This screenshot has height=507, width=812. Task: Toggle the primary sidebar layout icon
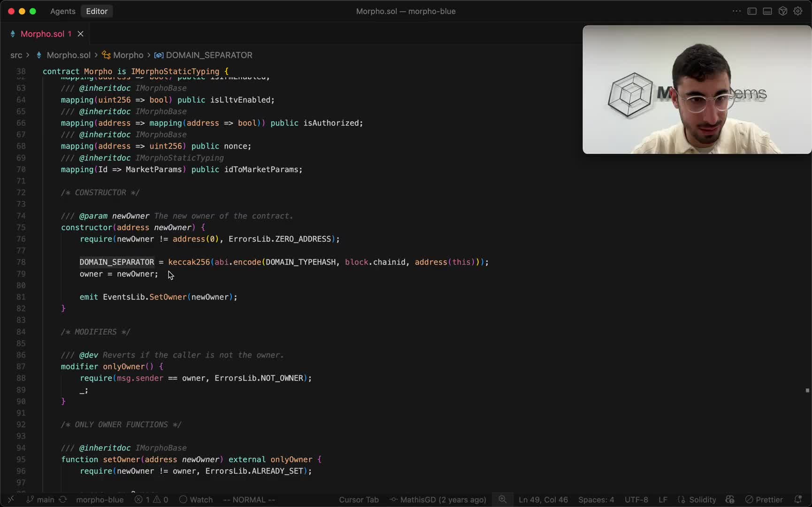tap(752, 11)
